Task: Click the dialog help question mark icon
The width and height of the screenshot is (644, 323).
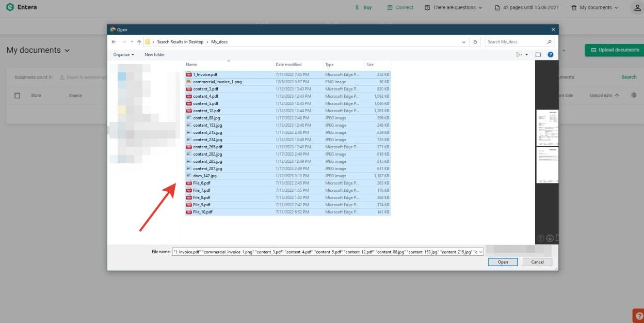Action: [x=551, y=55]
